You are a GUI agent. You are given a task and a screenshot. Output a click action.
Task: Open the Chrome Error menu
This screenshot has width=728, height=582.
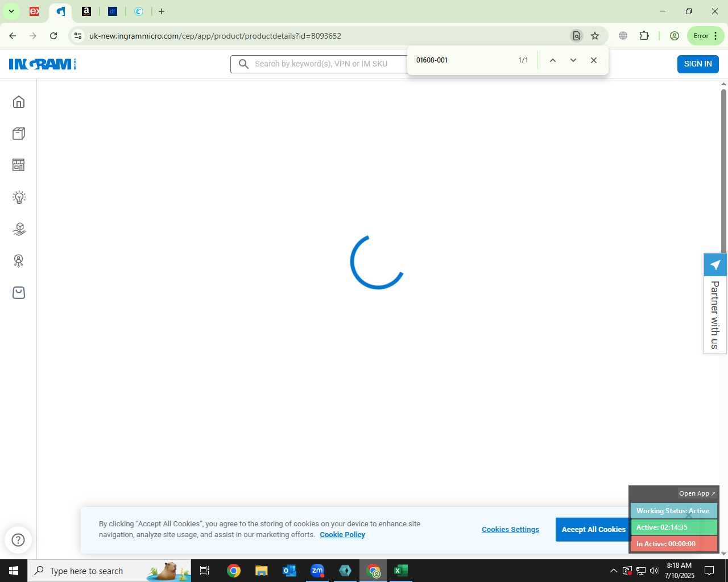(x=706, y=36)
